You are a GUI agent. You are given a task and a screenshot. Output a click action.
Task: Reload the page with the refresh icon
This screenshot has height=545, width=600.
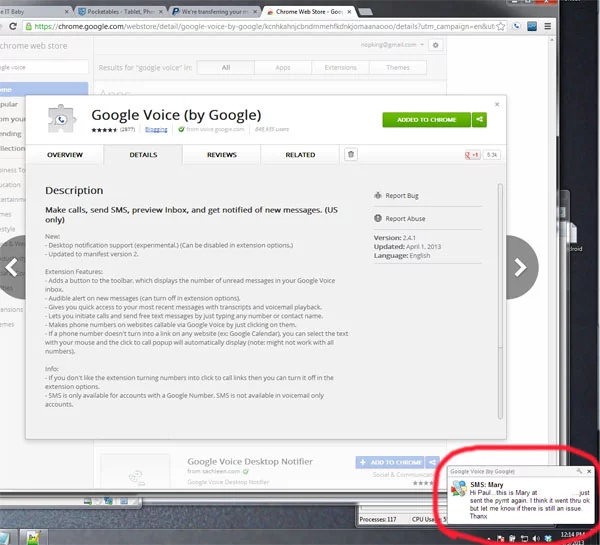point(13,26)
